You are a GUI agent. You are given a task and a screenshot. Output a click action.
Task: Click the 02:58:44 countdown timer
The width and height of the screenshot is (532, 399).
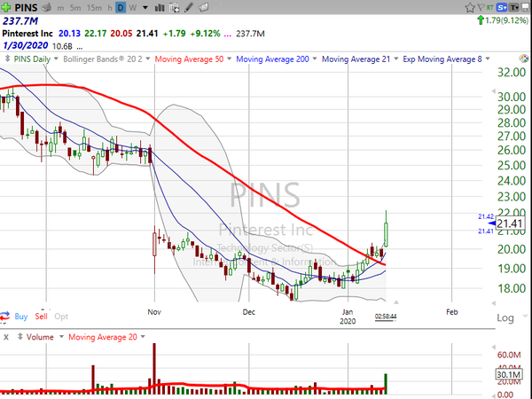[x=386, y=317]
